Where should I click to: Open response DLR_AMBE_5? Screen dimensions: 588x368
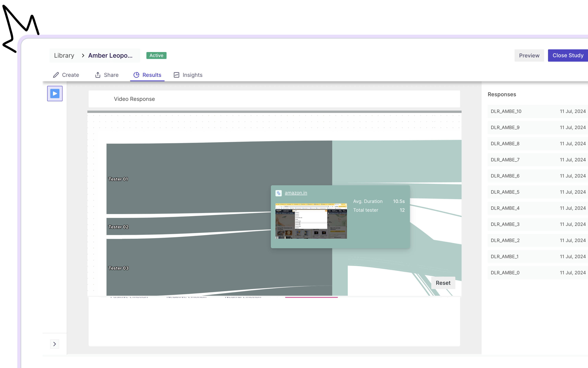[538, 192]
